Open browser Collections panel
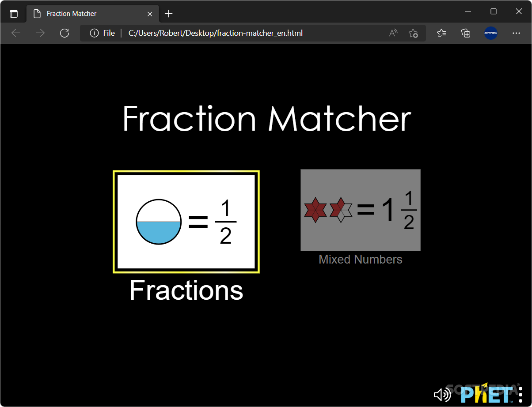Screen dimensions: 532x407 tap(466, 33)
